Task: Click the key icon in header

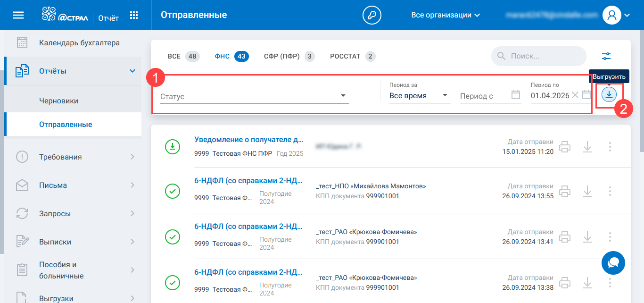Action: coord(372,15)
